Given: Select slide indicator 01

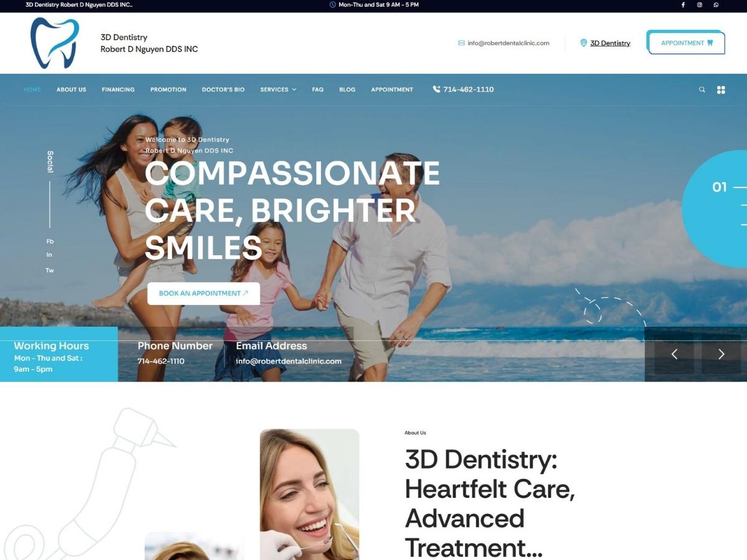Looking at the screenshot, I should 720,187.
